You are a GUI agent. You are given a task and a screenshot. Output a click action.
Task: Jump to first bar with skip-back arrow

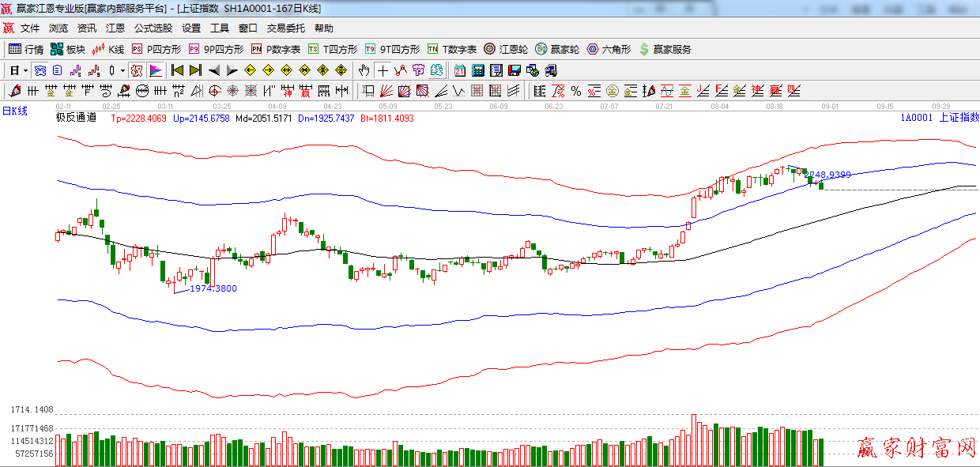tap(177, 70)
